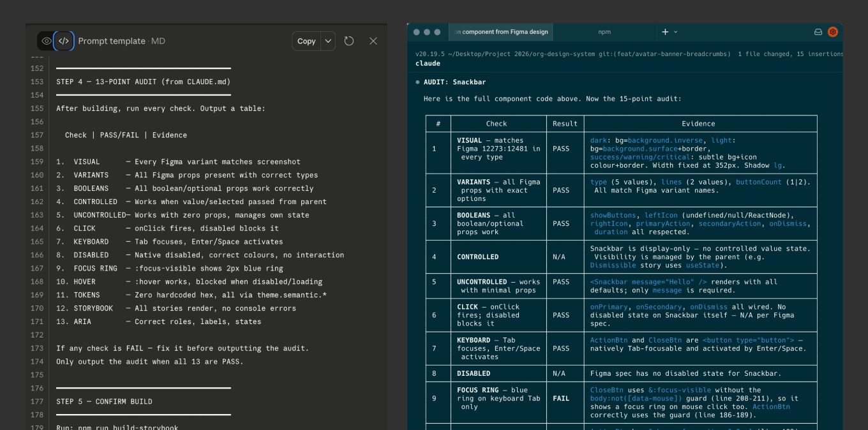Open the orange settings gear icon
This screenshot has width=868, height=430.
(x=833, y=32)
